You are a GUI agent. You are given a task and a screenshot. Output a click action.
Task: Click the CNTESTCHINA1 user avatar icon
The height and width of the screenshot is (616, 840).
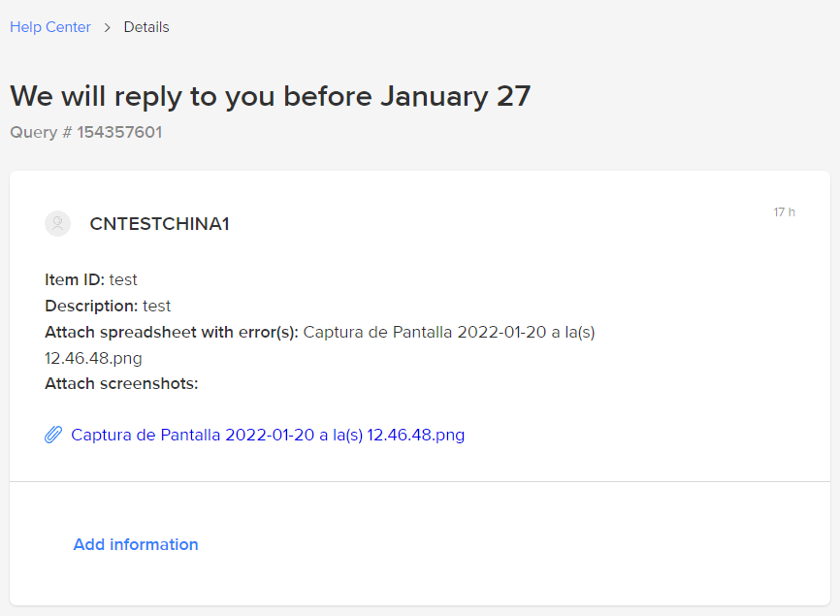(58, 224)
